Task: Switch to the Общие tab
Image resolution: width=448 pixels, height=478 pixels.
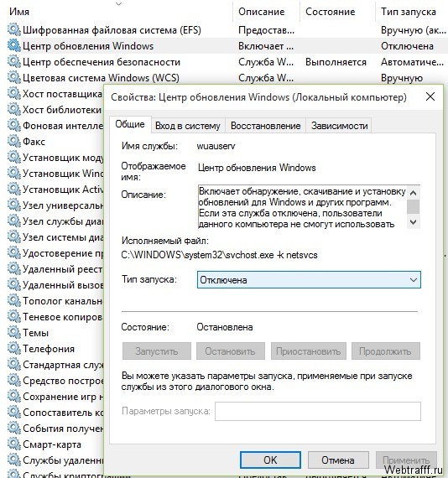Action: coord(130,124)
